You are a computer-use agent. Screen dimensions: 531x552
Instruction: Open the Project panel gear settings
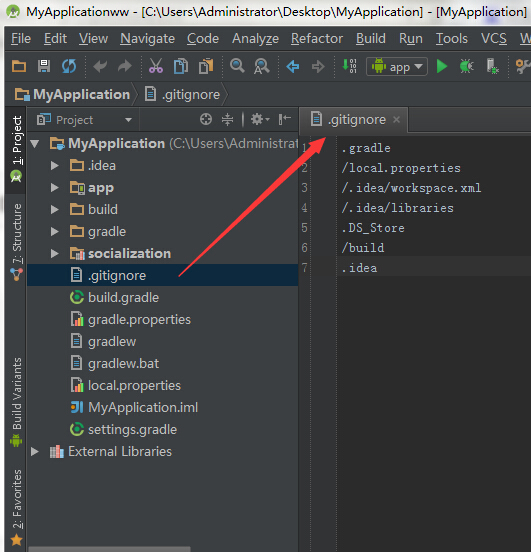[x=260, y=119]
